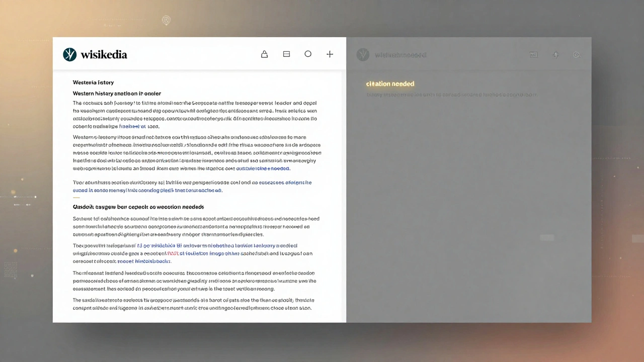This screenshot has width=644, height=362.
Task: Click the highlighted 'citation needed' label on right panel
Action: tap(390, 84)
